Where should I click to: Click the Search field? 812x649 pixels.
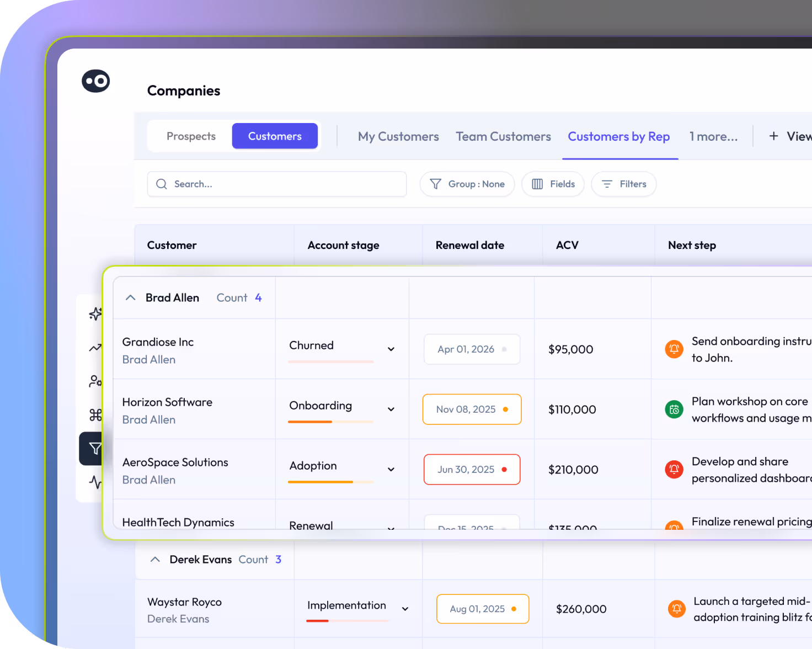[x=276, y=184]
